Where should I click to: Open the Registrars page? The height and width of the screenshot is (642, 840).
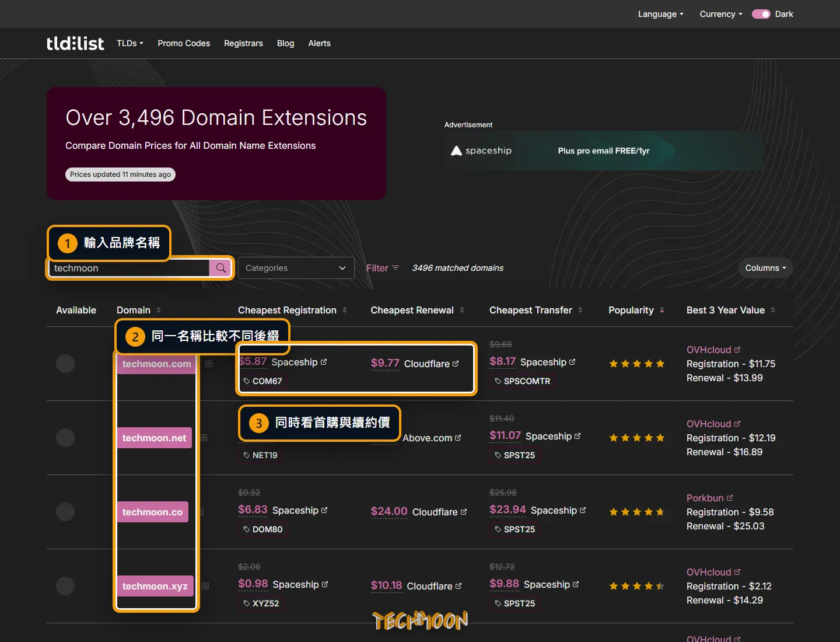(x=243, y=43)
